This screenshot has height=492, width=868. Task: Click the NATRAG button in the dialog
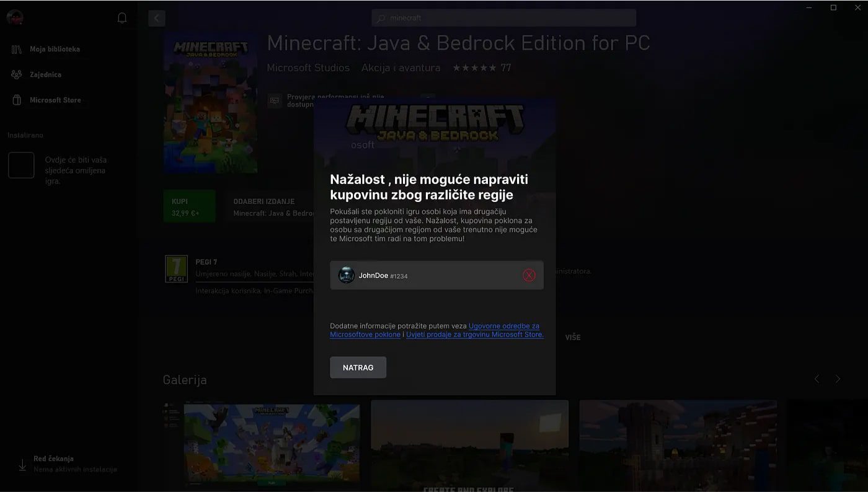(x=358, y=367)
